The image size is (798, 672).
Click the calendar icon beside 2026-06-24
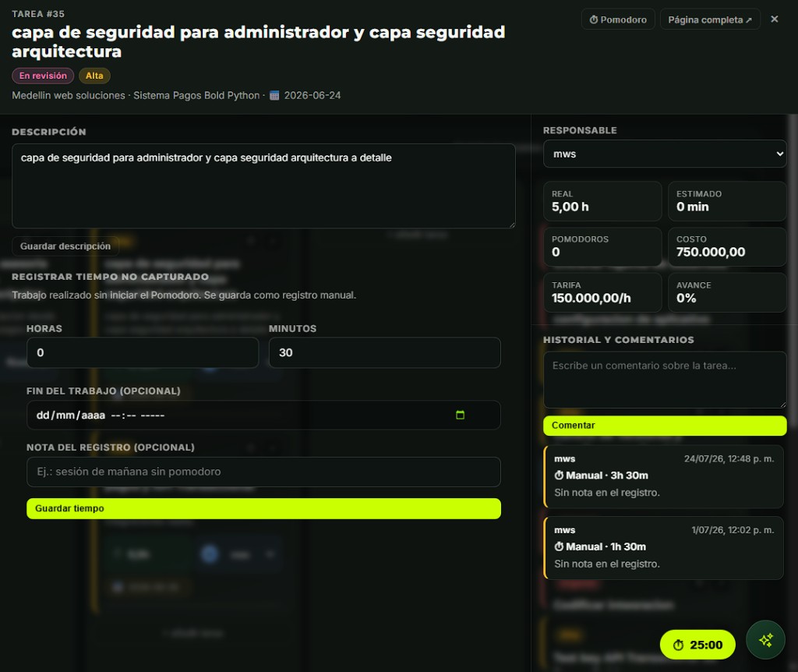(274, 95)
